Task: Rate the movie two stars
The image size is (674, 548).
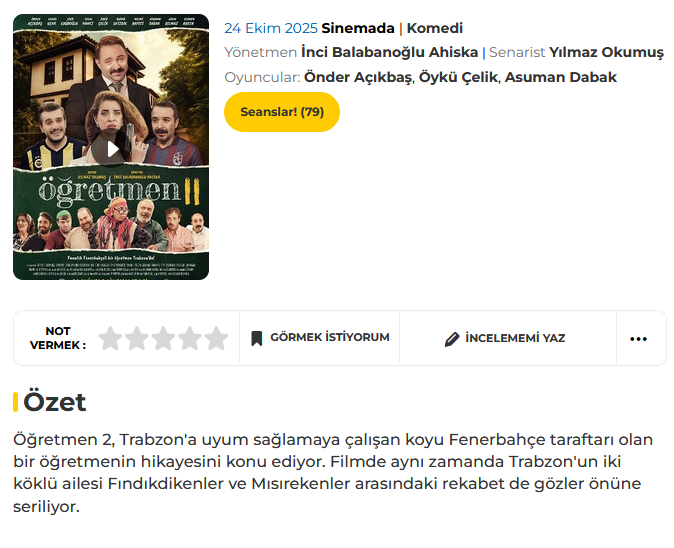Action: point(137,339)
